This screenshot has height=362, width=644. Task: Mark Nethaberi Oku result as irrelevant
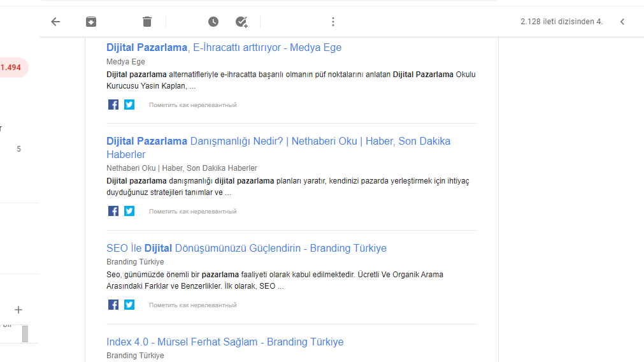(192, 212)
